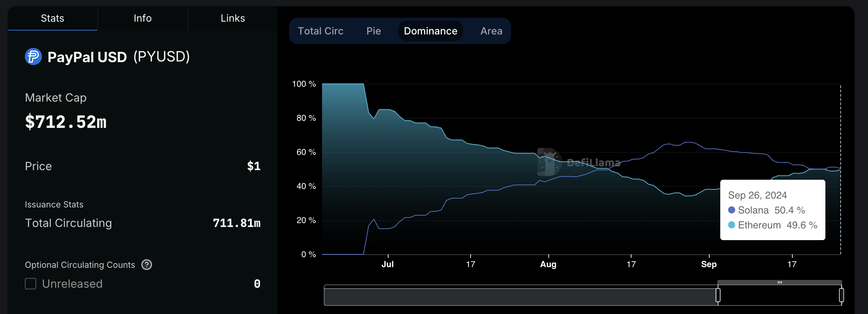Viewport: 868px width, 314px height.
Task: Click the 0 % y-axis label
Action: tap(309, 254)
